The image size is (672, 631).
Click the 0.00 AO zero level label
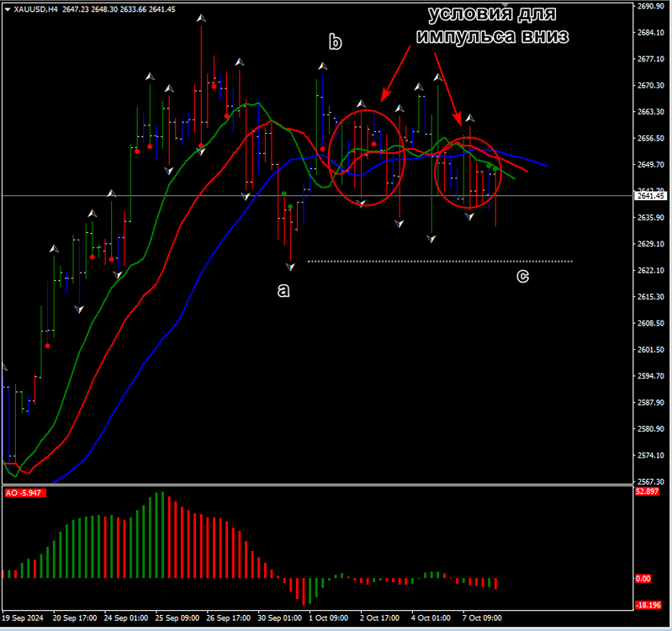tap(643, 579)
